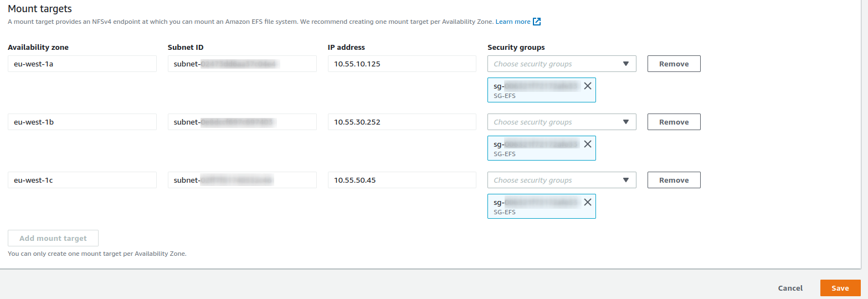The width and height of the screenshot is (868, 299).
Task: Open security groups dropdown for eu-west-1a
Action: click(562, 64)
